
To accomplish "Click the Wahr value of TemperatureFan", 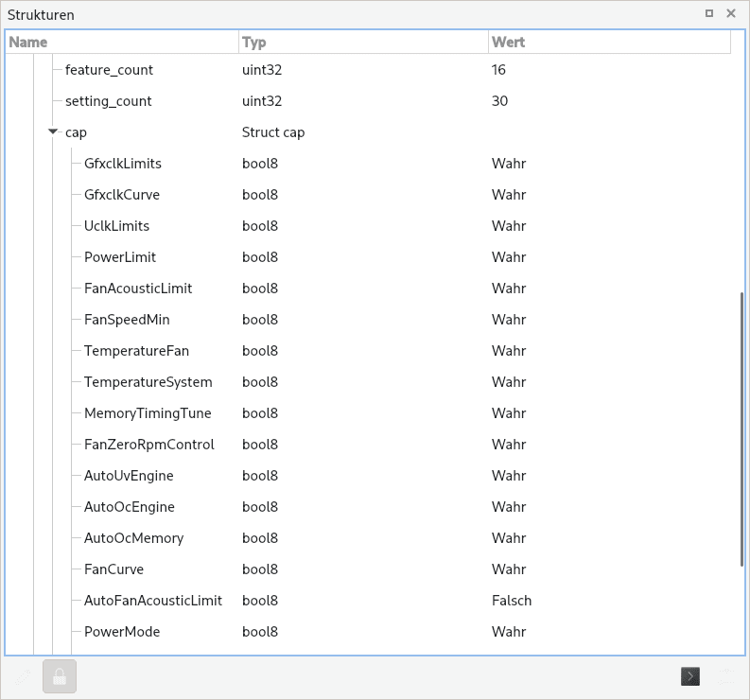I will click(x=509, y=351).
